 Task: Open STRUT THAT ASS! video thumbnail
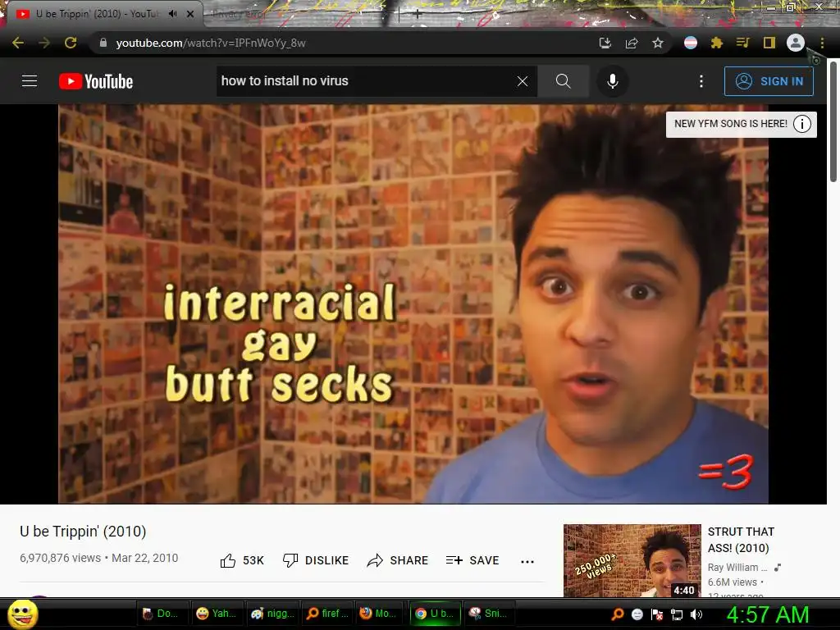(x=632, y=560)
